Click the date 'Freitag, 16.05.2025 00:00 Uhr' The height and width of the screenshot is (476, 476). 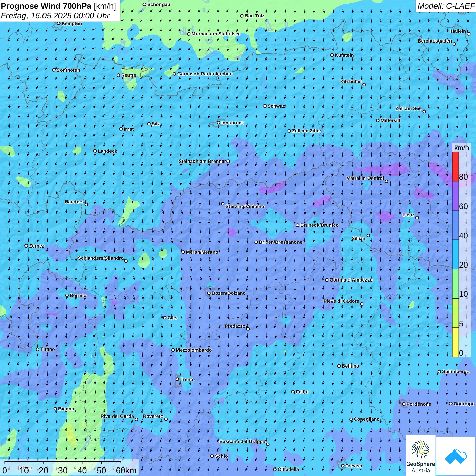(x=55, y=16)
